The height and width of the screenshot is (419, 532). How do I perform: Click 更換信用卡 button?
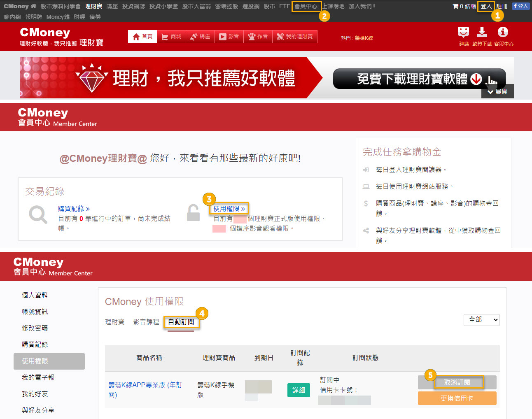pos(457,398)
